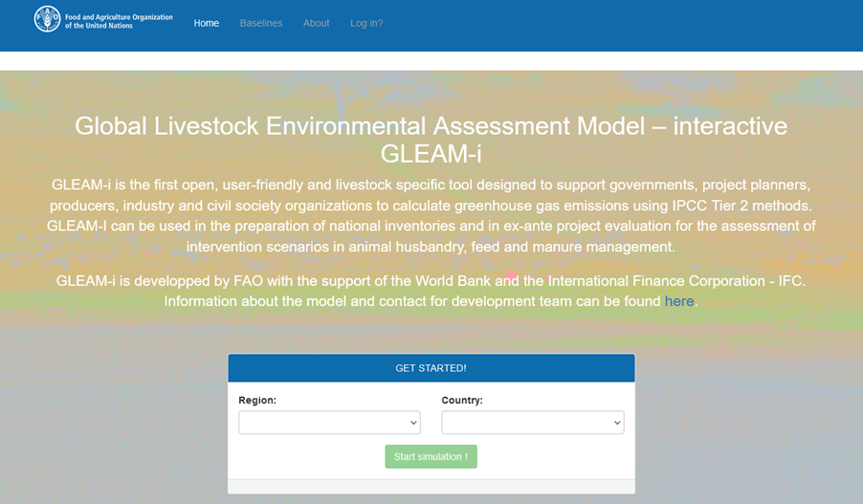
Task: Select the Log in? navigation link
Action: point(366,23)
